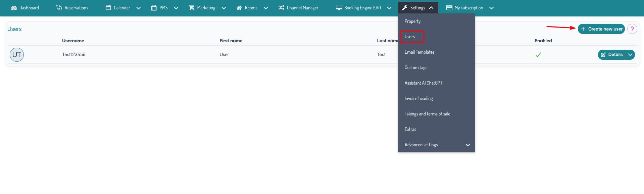This screenshot has width=644, height=194.
Task: Expand the PMS menu chevron
Action: [x=176, y=8]
